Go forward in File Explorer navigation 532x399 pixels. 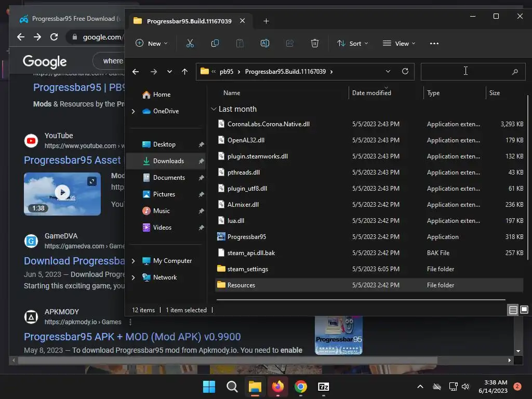coord(154,72)
